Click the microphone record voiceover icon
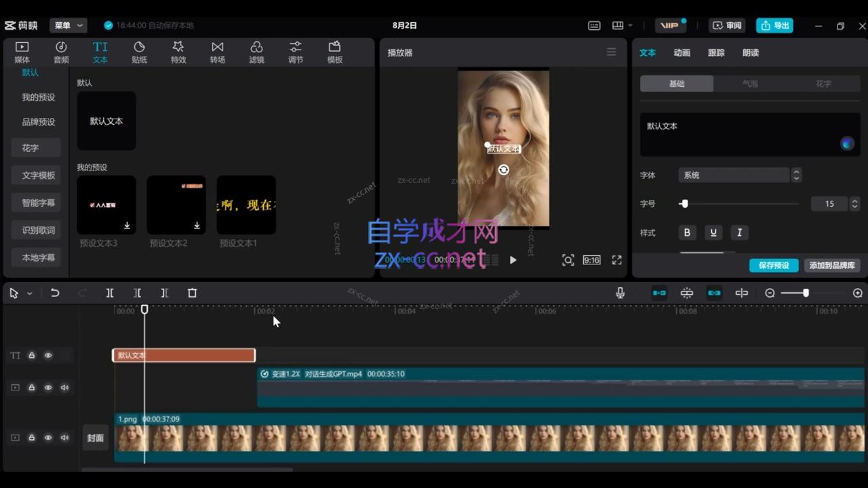This screenshot has width=868, height=488. click(620, 293)
